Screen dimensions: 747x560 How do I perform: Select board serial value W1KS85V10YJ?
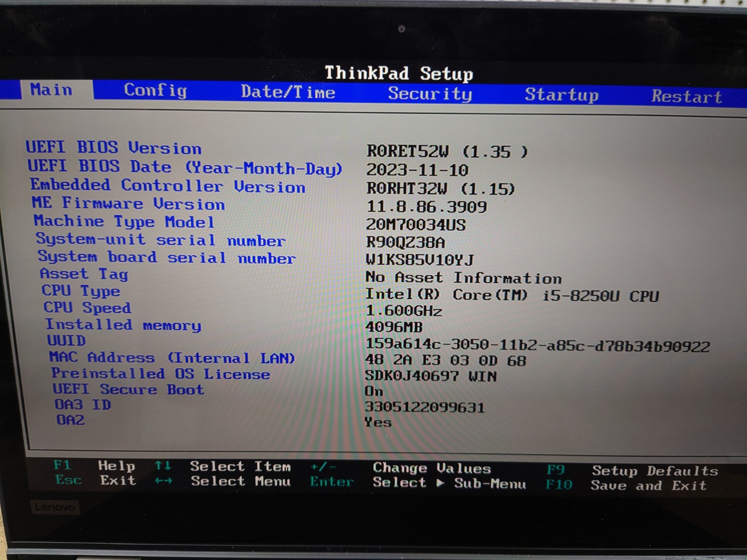(x=420, y=260)
